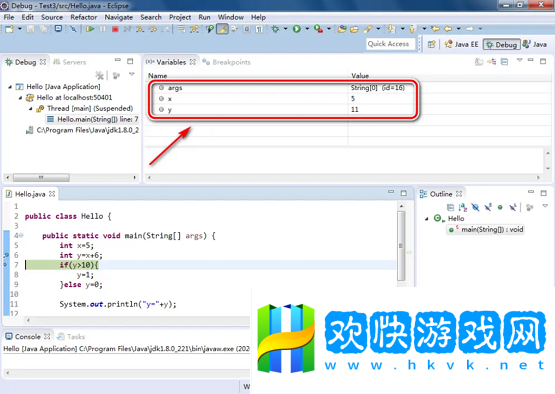Select the Debug perspective button
The image size is (555, 394).
(502, 44)
